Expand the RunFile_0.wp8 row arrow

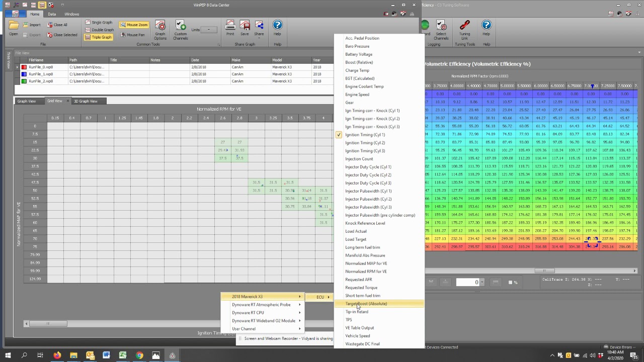(x=17, y=67)
